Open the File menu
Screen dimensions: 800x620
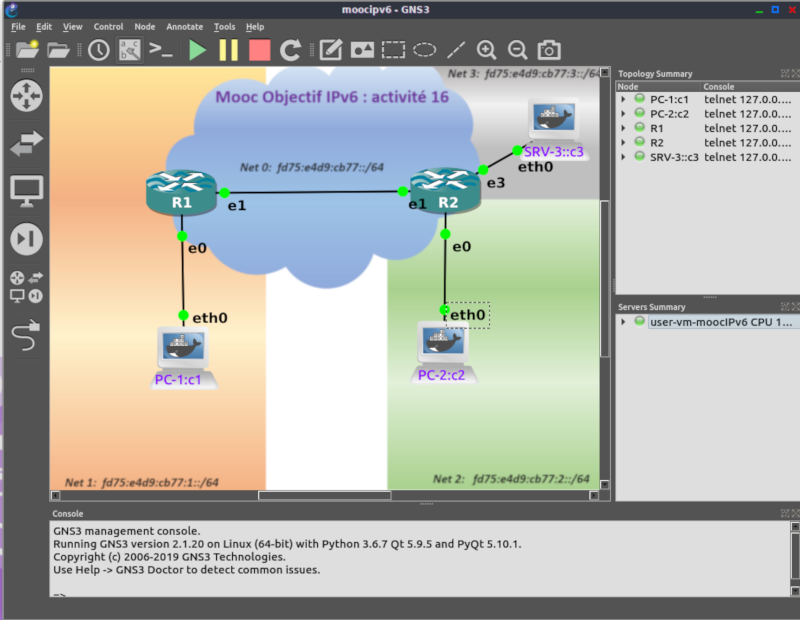[18, 27]
